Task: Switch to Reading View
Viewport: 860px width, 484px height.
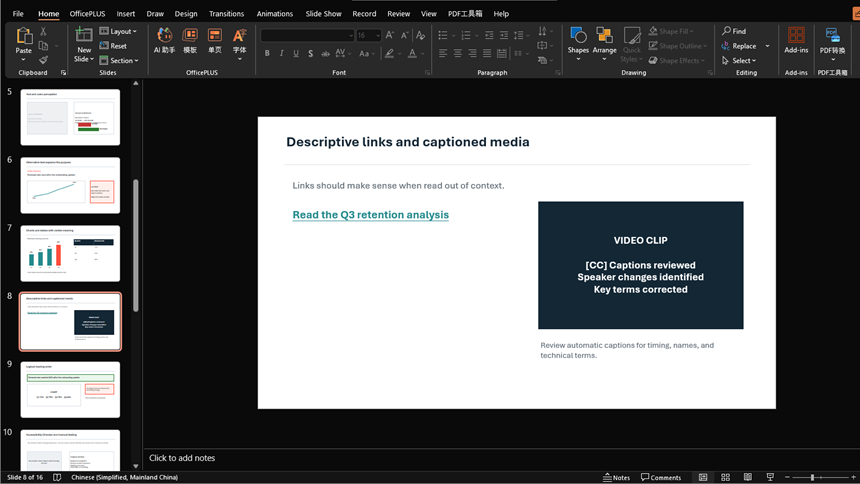Action: [748, 477]
